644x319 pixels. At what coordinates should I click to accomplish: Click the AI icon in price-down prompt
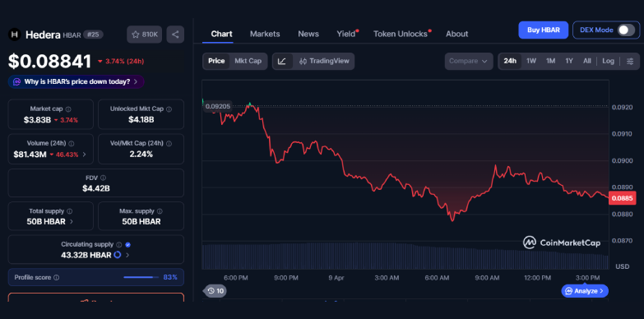point(16,81)
